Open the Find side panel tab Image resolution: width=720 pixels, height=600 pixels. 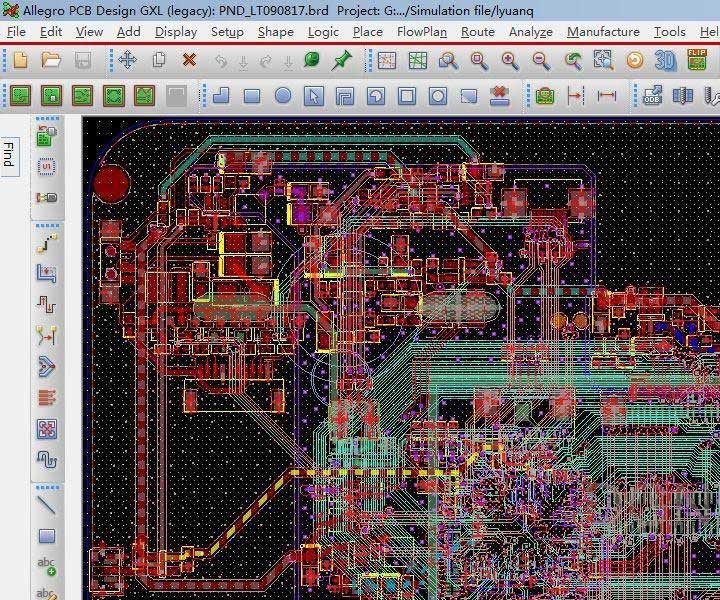coord(9,155)
